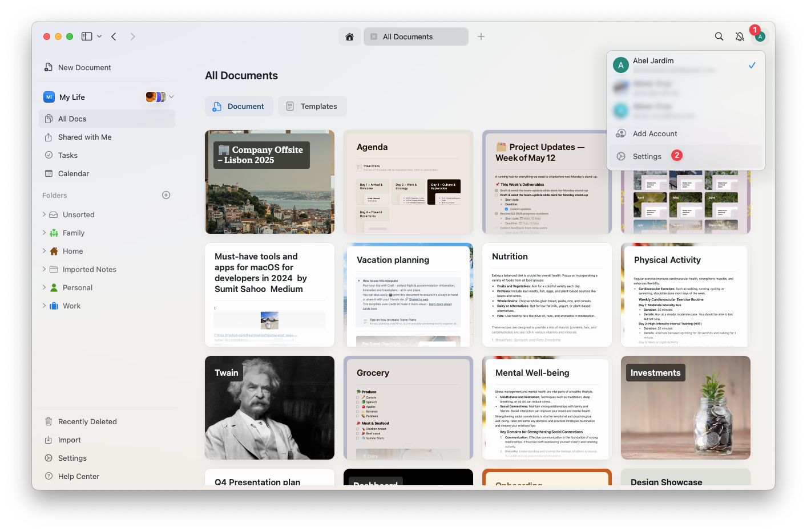Expand the Personal folder chevron
Image resolution: width=807 pixels, height=532 pixels.
(44, 287)
